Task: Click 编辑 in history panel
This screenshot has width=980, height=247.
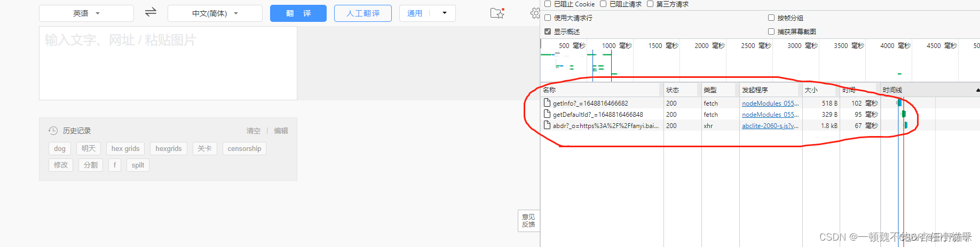Action: coord(281,131)
